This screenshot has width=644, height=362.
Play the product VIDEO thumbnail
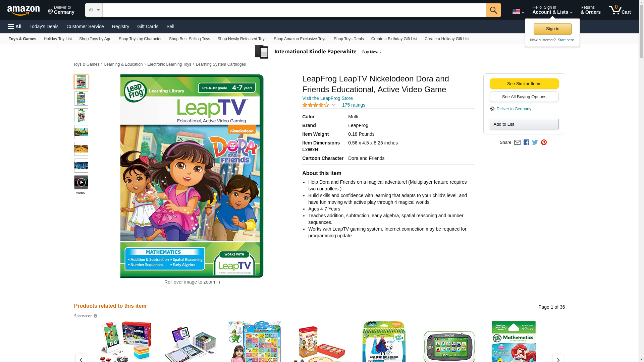click(x=81, y=182)
